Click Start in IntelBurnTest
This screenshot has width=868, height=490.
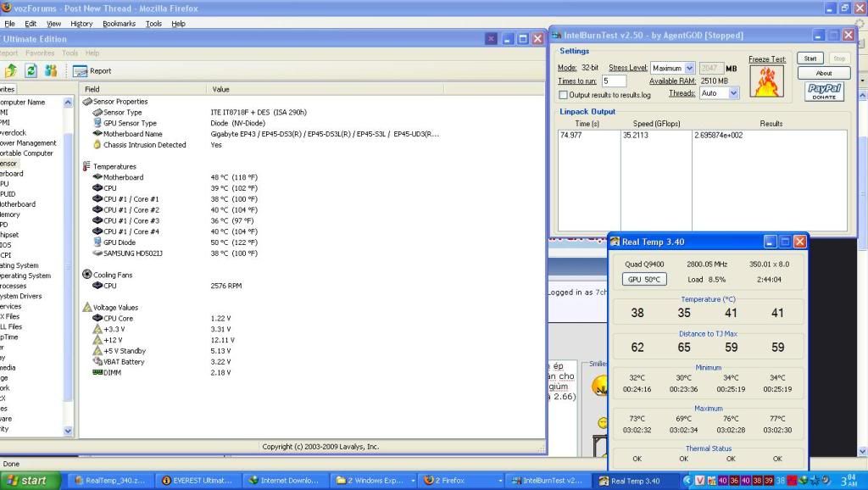tap(810, 58)
